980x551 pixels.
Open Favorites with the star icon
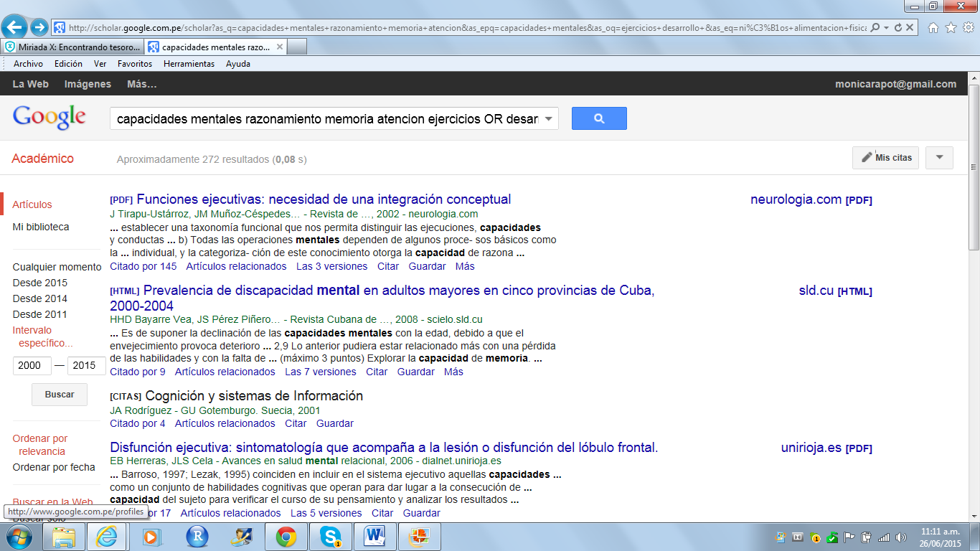pyautogui.click(x=951, y=27)
